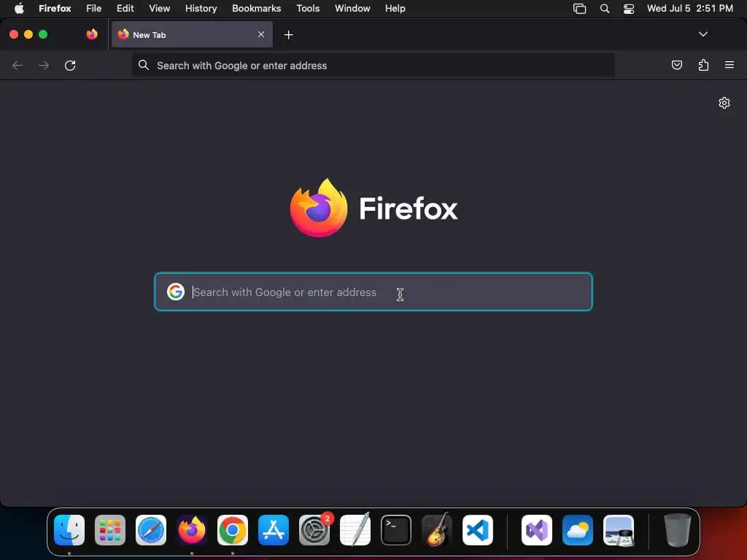Launch Terminal from the Dock

point(396,530)
